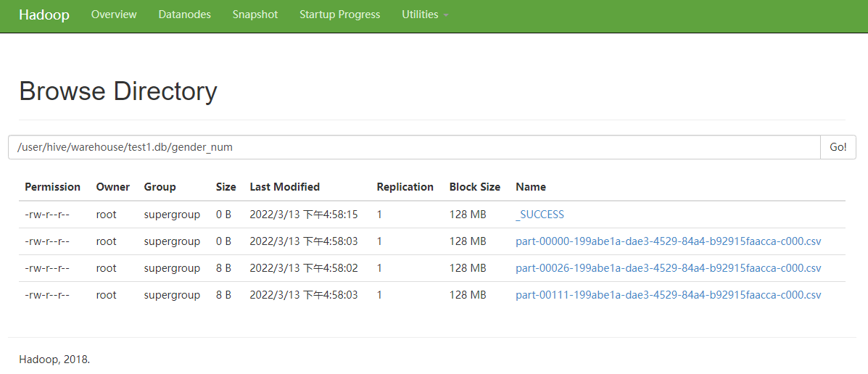Viewport: 868px width, 374px height.
Task: Switch to the Snapshot tab
Action: pos(255,14)
